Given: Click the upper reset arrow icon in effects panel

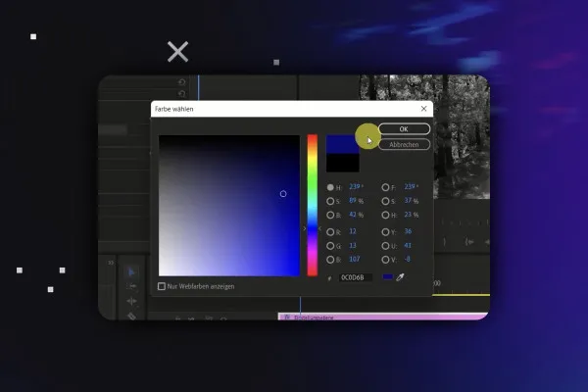Looking at the screenshot, I should coord(182,81).
